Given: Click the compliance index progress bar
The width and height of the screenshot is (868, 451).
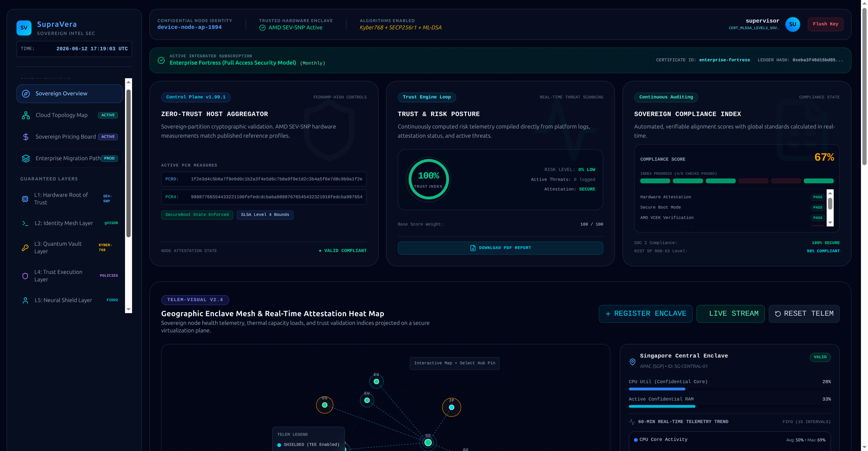Looking at the screenshot, I should pyautogui.click(x=737, y=181).
